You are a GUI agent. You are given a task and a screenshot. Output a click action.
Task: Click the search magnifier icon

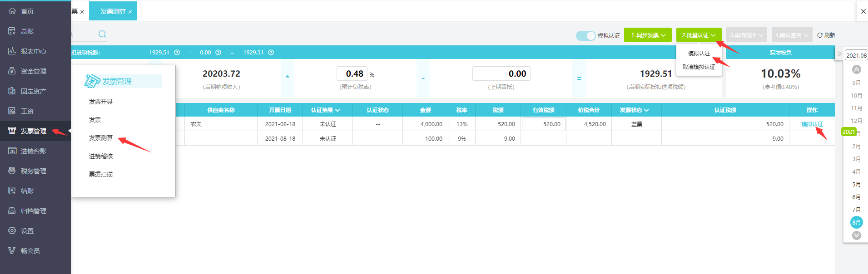[x=102, y=34]
